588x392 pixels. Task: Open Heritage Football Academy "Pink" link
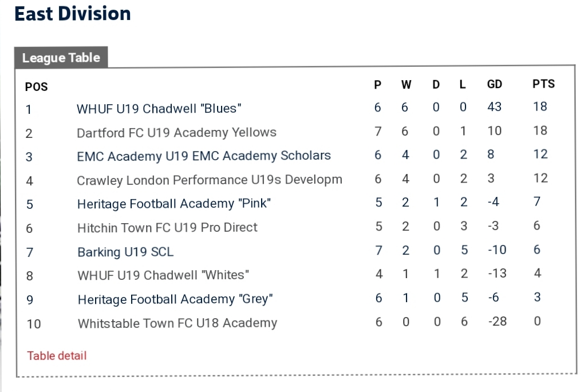174,204
